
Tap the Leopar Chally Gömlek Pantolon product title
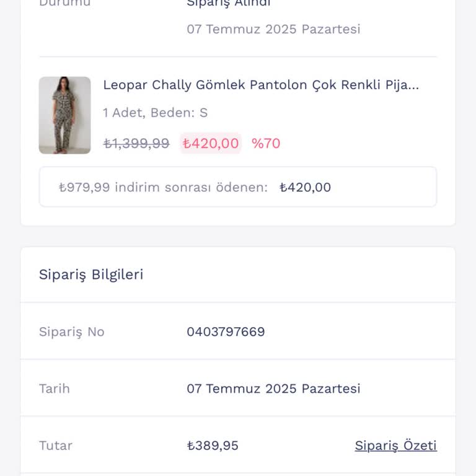click(261, 85)
